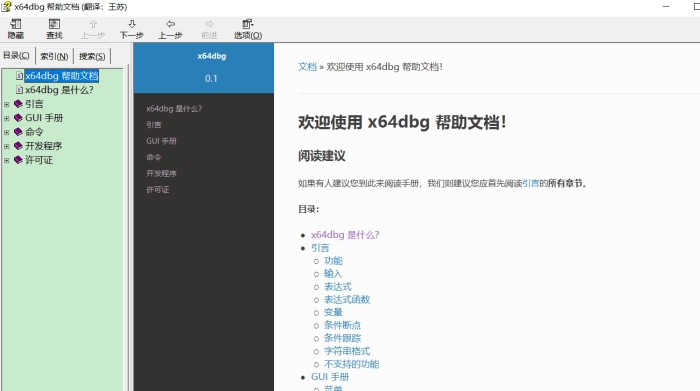
Task: Open the x64dbg 是什么? link in the 目录 list
Action: pos(345,235)
